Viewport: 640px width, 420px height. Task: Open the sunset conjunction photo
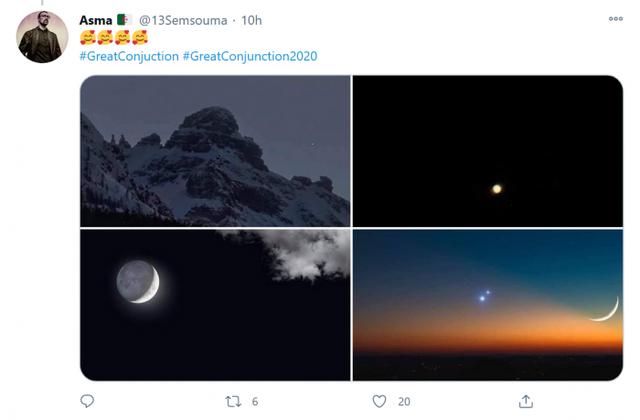point(487,305)
